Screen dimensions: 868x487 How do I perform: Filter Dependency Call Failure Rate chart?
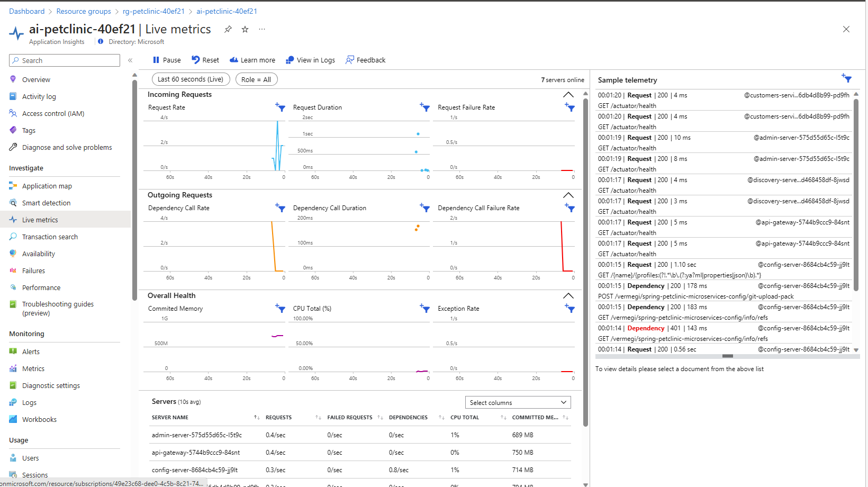pyautogui.click(x=569, y=208)
